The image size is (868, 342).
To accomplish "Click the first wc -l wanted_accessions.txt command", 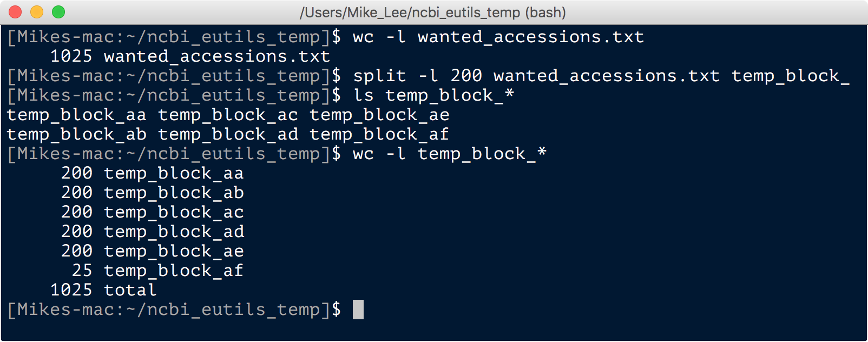I will click(498, 37).
